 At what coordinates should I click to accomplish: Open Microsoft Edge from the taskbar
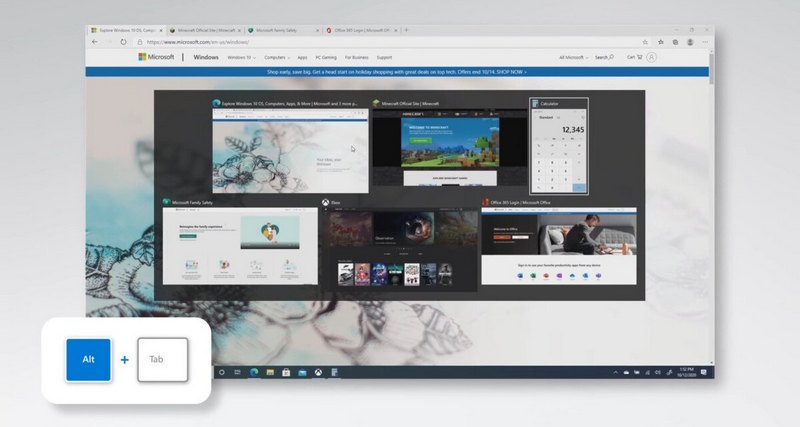(254, 372)
